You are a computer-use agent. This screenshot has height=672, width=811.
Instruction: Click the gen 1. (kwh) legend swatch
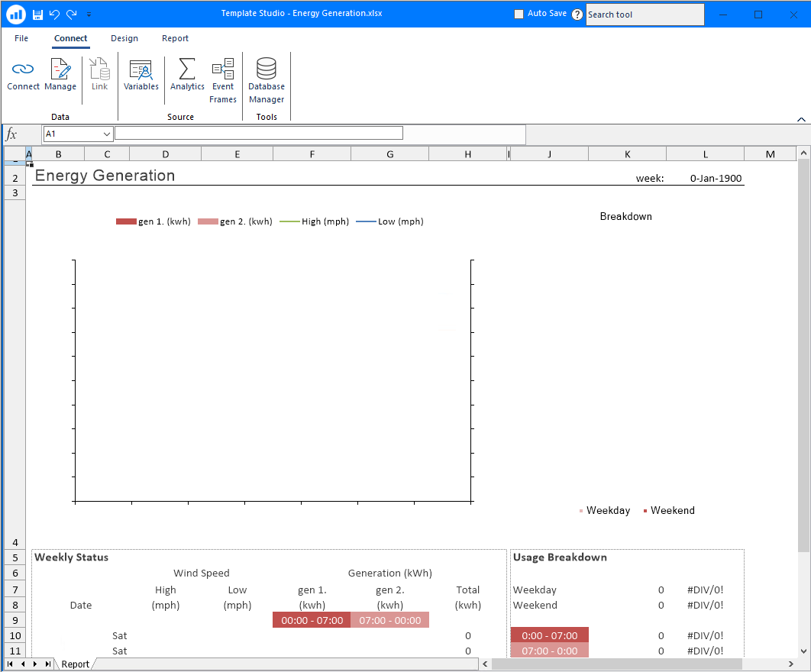tap(126, 221)
